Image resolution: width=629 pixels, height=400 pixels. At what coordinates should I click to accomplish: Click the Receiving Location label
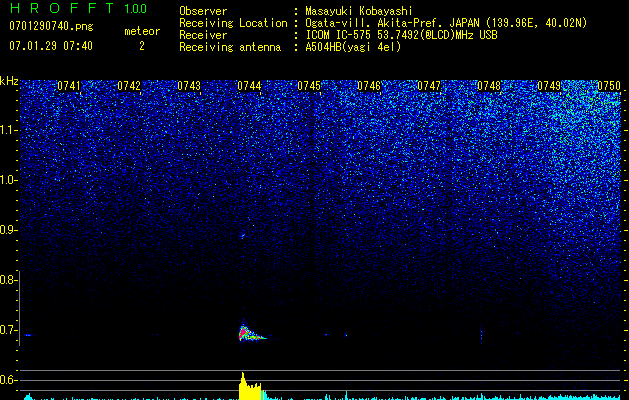pos(233,23)
